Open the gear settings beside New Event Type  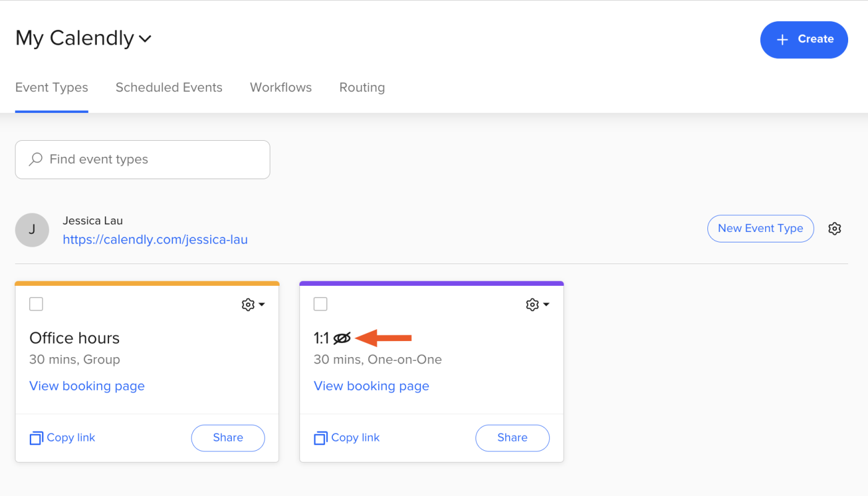click(x=835, y=229)
